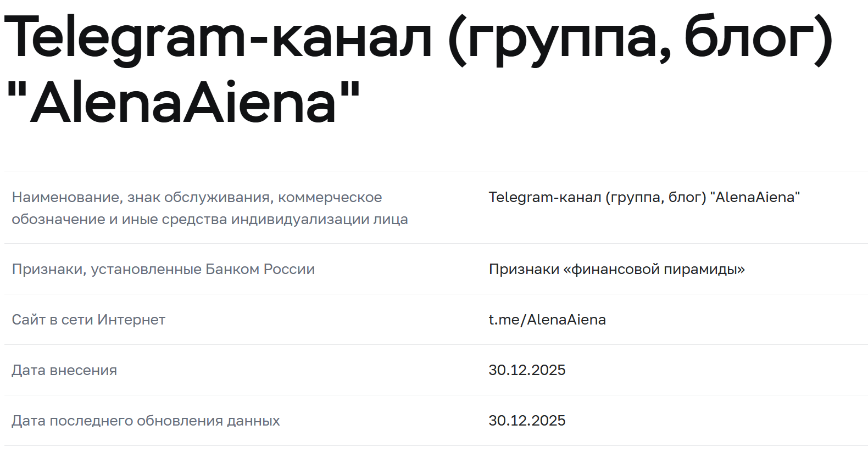
Task: Click "(группа, блог)" in the large heading
Action: click(x=640, y=38)
